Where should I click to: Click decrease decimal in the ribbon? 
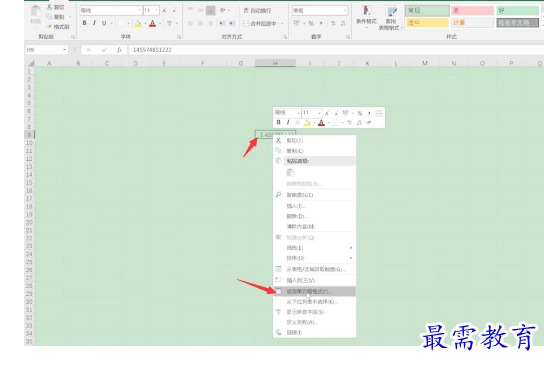click(343, 23)
